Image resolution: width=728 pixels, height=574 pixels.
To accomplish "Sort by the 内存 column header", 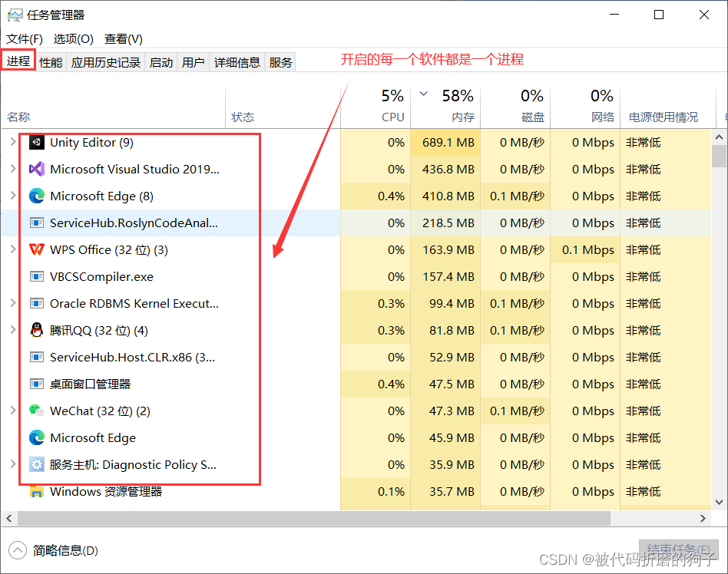I will [x=445, y=107].
